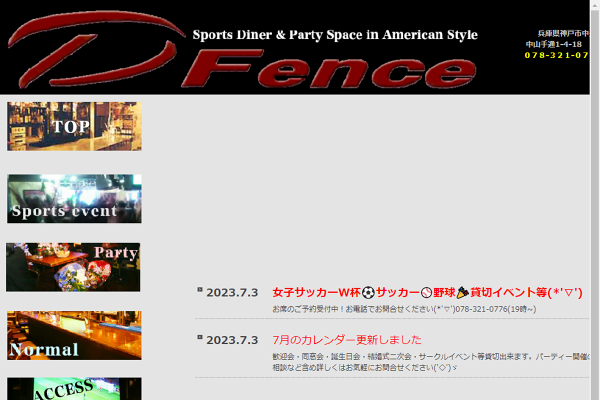
Task: Click the bullet icon beside second 2023.7.3
Action: click(200, 337)
